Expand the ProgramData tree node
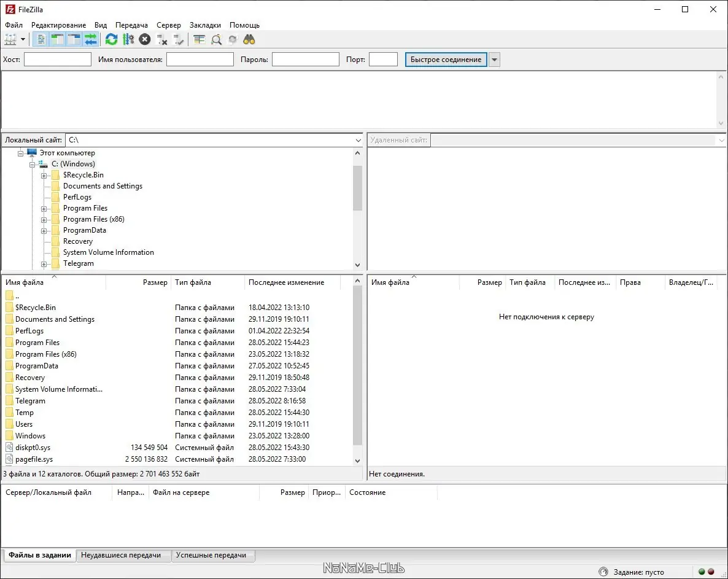Viewport: 728px width, 579px height. [44, 231]
